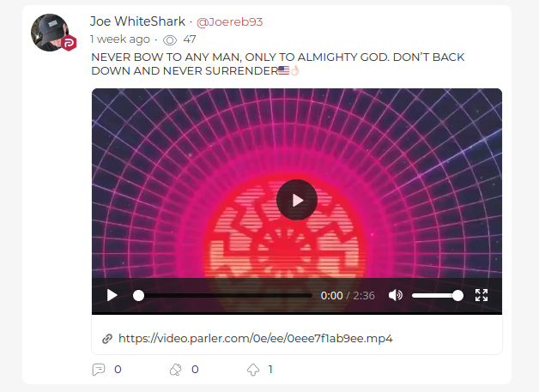Upvote the post with arrow icon
Viewport: 539px width, 392px height.
point(253,370)
